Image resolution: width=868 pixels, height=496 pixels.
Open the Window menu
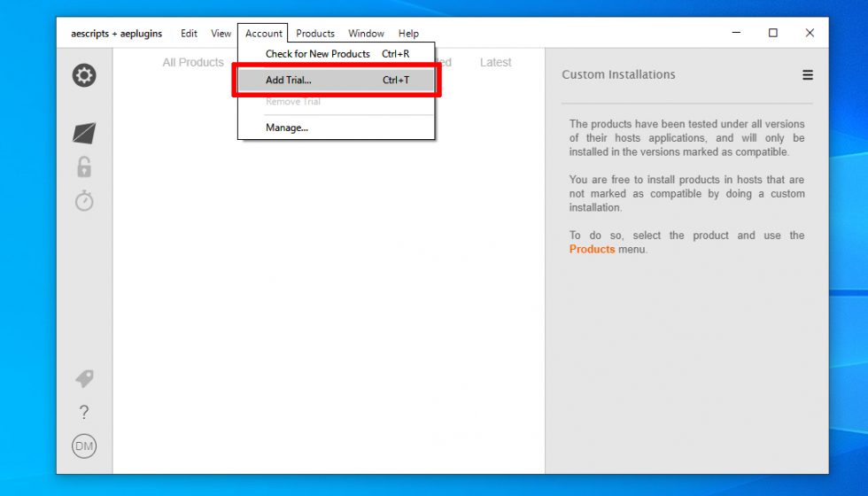(x=366, y=34)
